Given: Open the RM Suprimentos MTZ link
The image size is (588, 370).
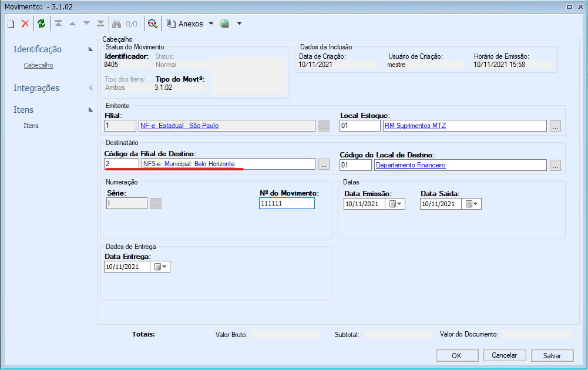Looking at the screenshot, I should point(415,126).
